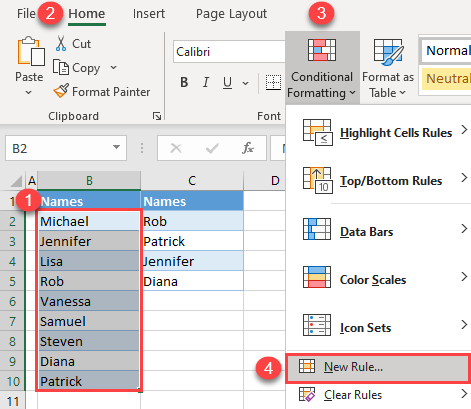471x409 pixels.
Task: Expand the Name Box dropdown
Action: [116, 147]
